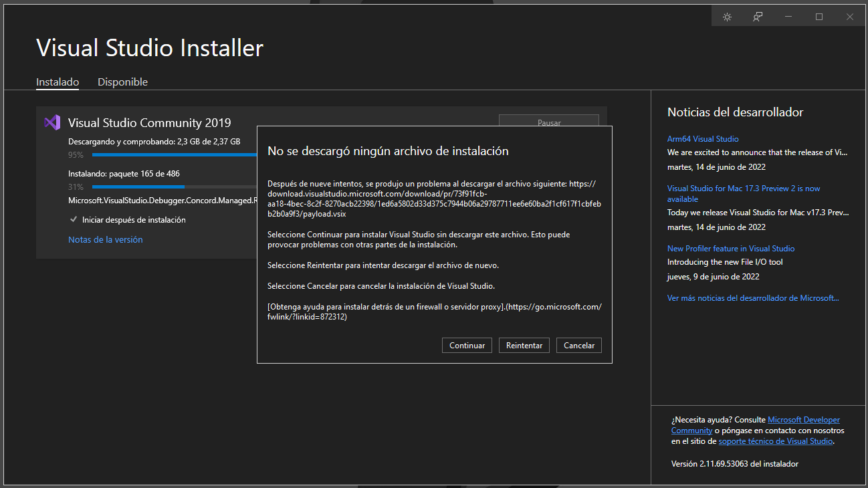Click the payload.vsix URL text in dialog
This screenshot has width=868, height=488.
435,199
